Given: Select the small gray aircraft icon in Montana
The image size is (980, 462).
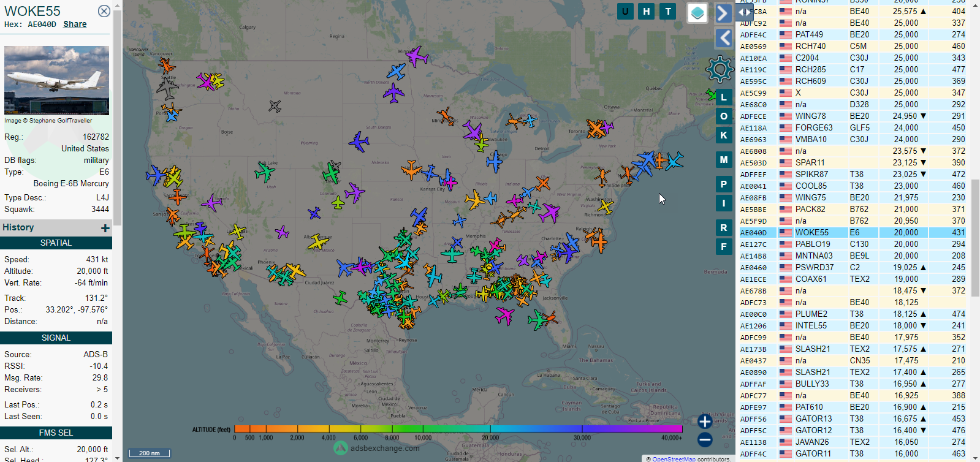Looking at the screenshot, I should 275,107.
